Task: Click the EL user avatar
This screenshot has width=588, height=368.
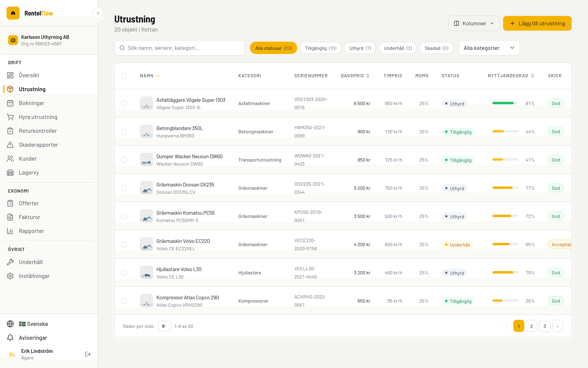Action: [x=12, y=354]
